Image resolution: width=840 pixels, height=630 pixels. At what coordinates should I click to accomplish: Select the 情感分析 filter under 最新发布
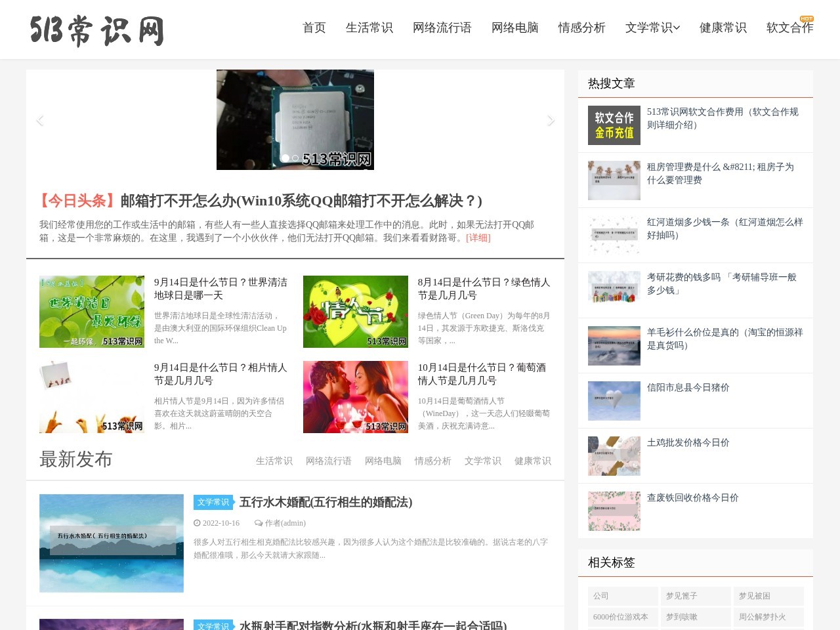(x=432, y=461)
